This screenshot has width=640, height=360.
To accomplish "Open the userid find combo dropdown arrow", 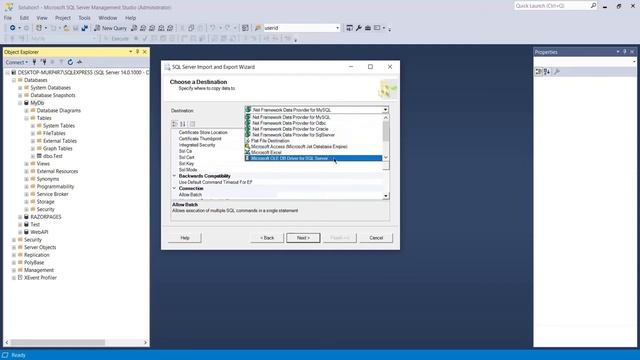I will click(337, 28).
